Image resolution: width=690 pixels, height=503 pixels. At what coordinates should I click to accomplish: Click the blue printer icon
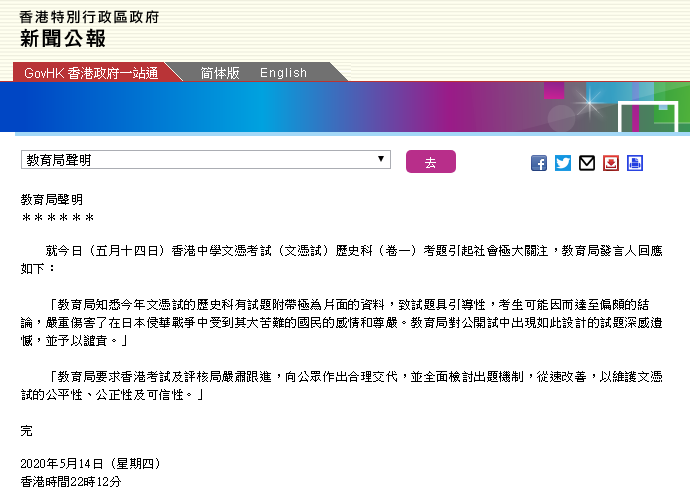[x=635, y=163]
